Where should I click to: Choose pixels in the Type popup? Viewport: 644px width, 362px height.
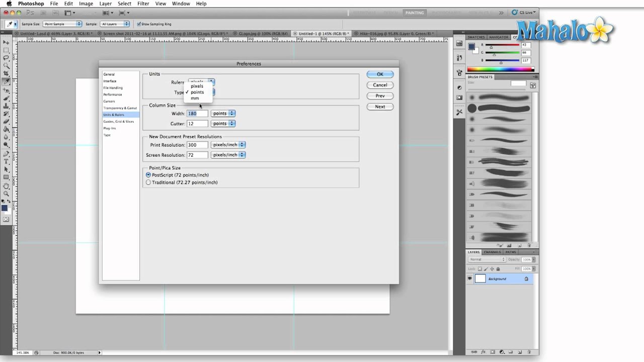point(197,86)
